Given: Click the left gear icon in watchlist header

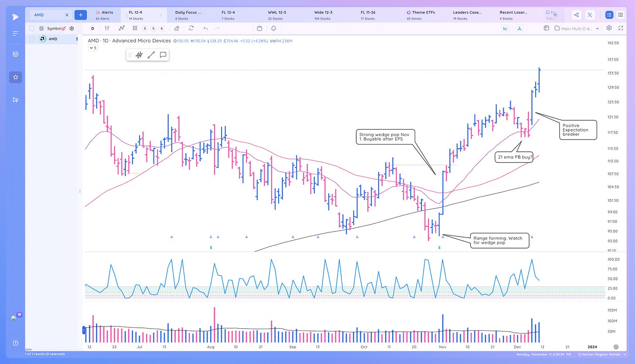Looking at the screenshot, I should 41,28.
